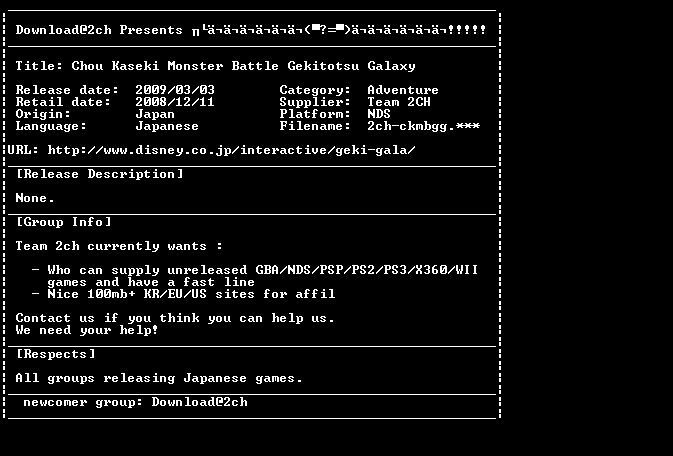Click the line about supplying unreleased GBA/NDS/PSP games
The width and height of the screenshot is (673, 456).
pyautogui.click(x=255, y=270)
